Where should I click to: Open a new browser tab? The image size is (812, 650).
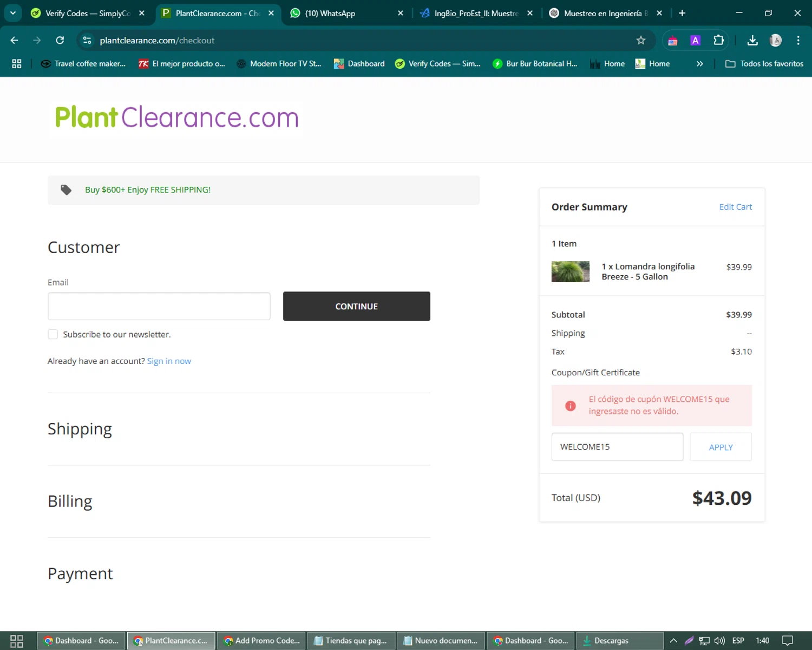682,13
